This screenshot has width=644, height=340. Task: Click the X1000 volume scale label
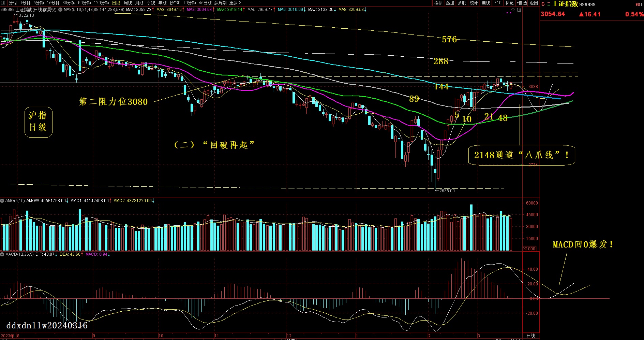coord(529,249)
